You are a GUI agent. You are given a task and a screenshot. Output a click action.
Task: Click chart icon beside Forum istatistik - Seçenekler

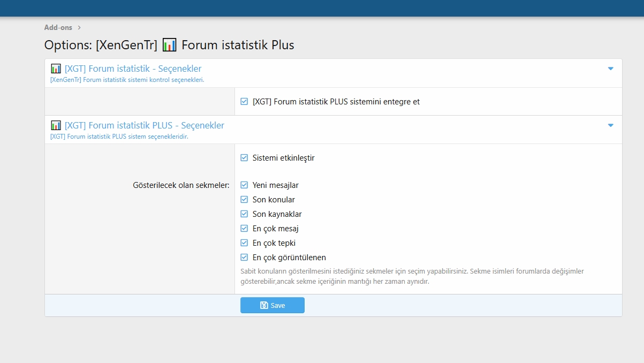56,69
